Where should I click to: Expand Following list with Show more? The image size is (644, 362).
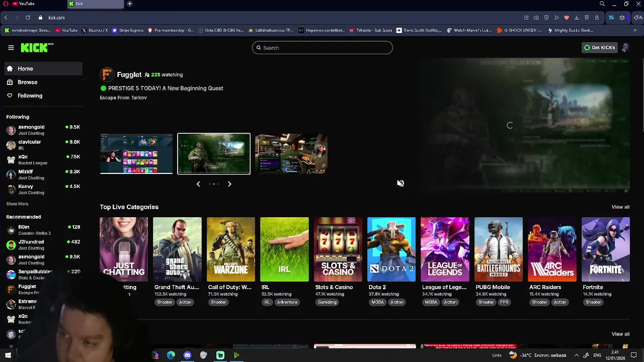coord(17,204)
